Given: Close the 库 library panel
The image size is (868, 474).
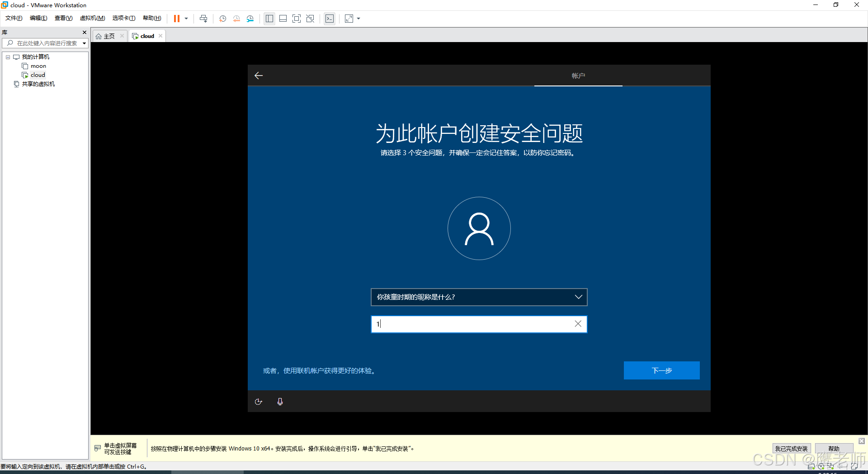Looking at the screenshot, I should [84, 33].
